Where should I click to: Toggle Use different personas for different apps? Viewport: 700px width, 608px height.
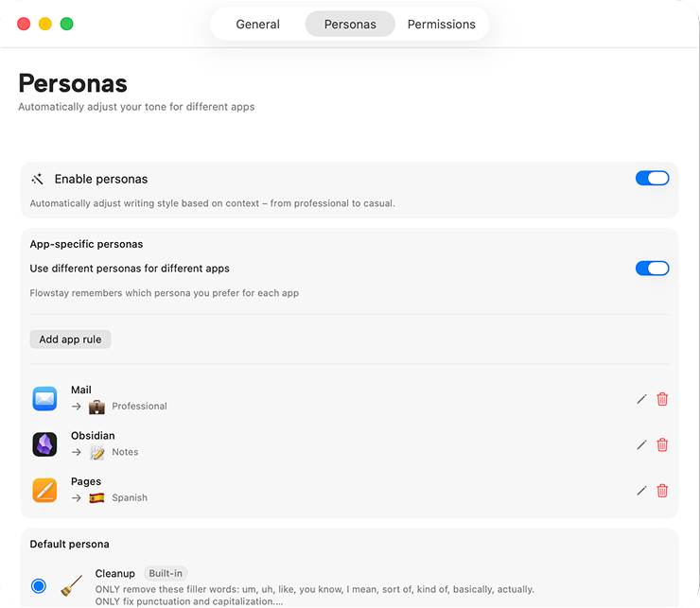pyautogui.click(x=653, y=269)
